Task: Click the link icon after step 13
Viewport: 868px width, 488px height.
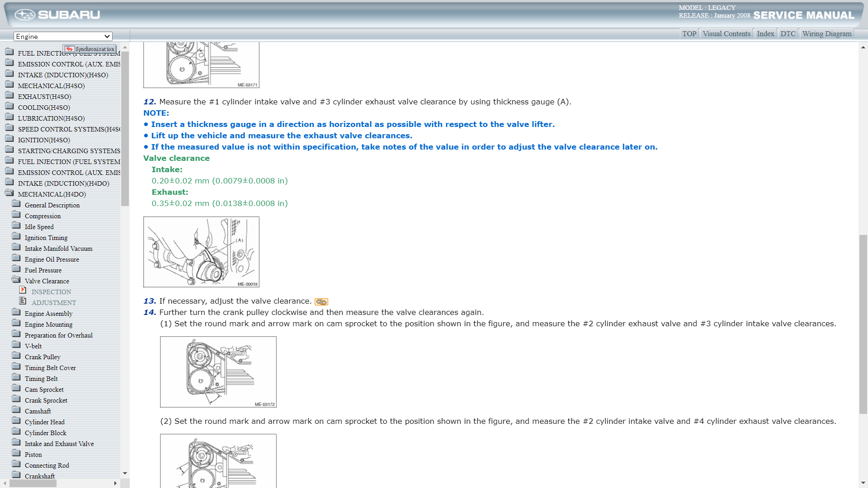Action: 321,302
